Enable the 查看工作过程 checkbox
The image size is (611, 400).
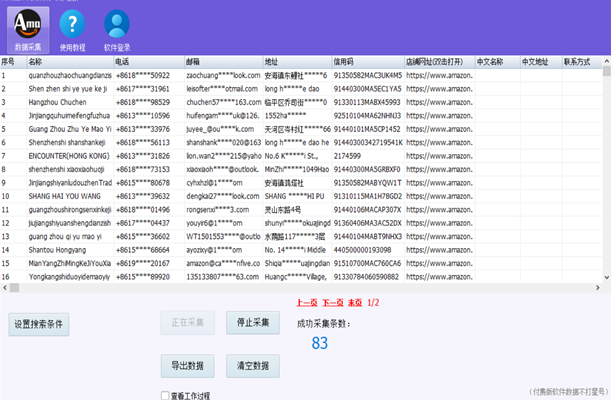(x=166, y=395)
